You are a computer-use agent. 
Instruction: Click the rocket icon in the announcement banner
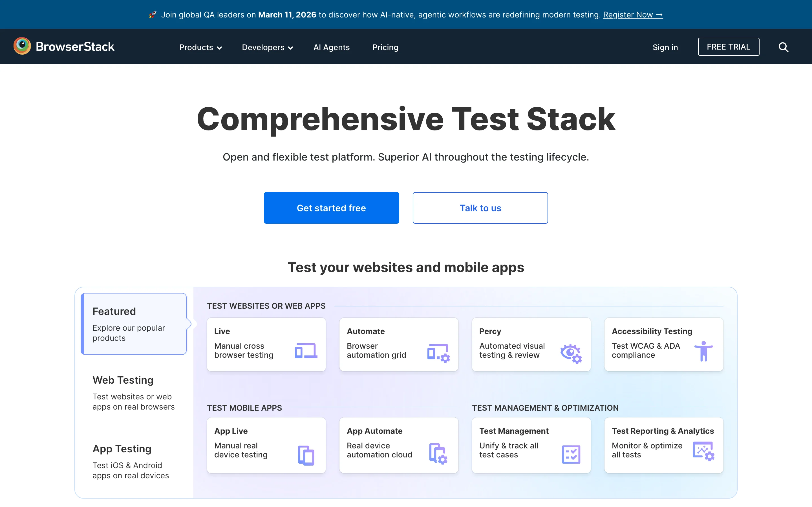click(153, 14)
